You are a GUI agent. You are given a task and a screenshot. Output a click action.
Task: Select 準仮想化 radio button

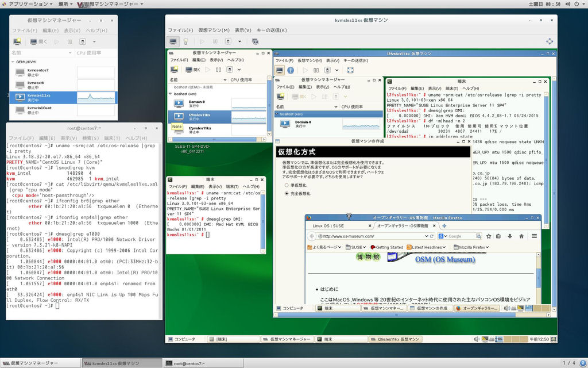287,186
